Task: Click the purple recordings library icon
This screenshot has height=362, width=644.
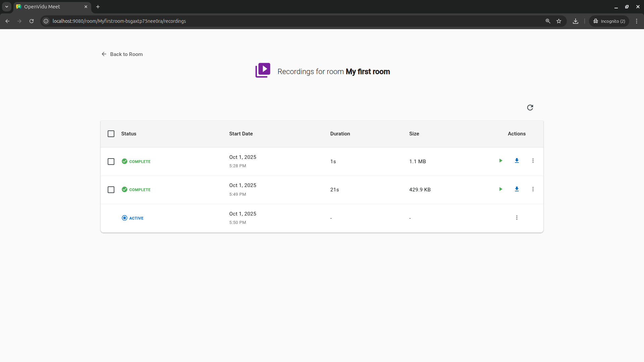Action: coord(263,70)
